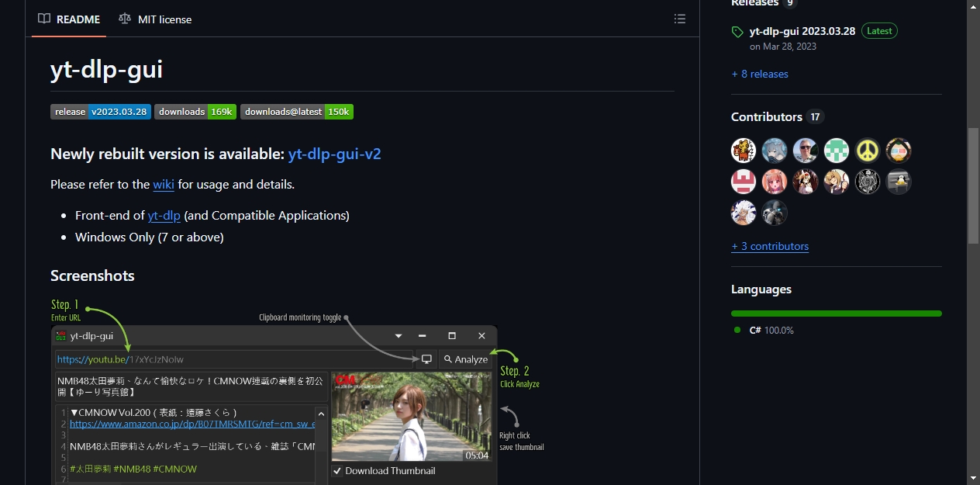This screenshot has height=485, width=980.
Task: Click the "on Mar 28, 2023" release date text
Action: 783,47
